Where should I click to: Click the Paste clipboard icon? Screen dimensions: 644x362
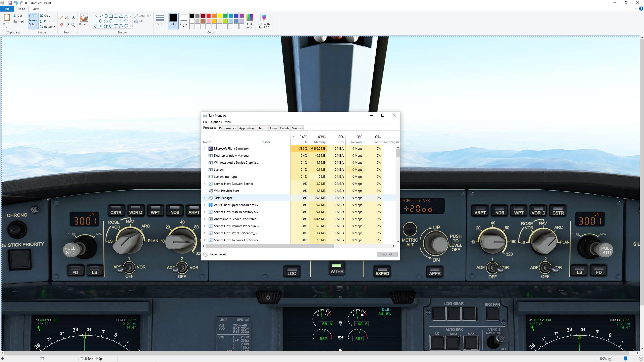click(7, 18)
